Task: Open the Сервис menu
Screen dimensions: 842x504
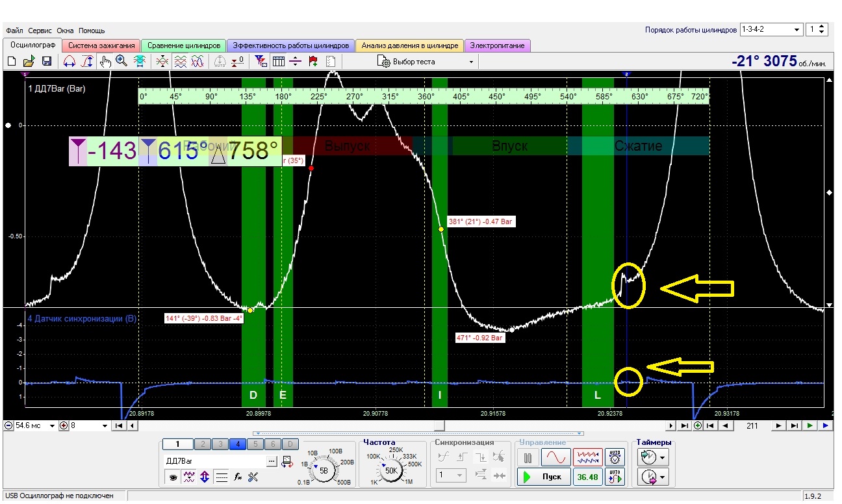Action: [x=40, y=31]
